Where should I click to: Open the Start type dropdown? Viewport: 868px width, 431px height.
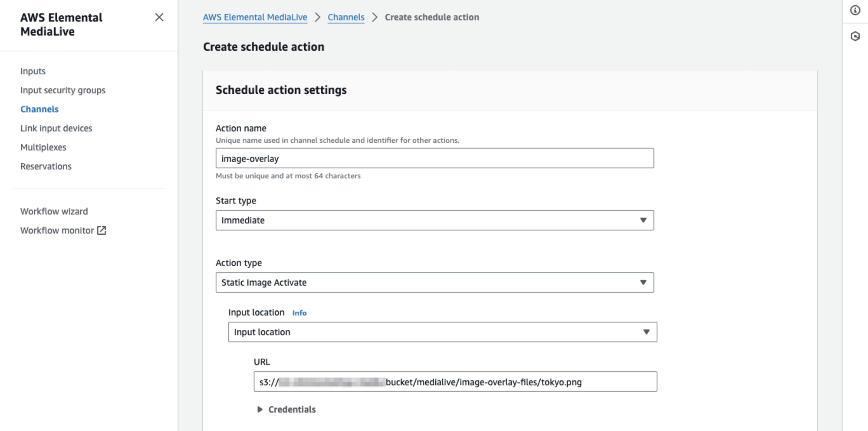435,220
